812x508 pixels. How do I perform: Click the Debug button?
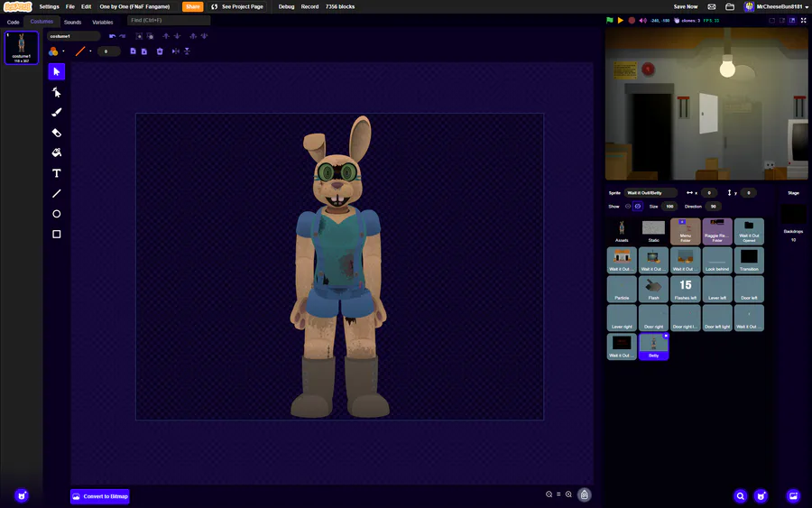[x=286, y=6]
